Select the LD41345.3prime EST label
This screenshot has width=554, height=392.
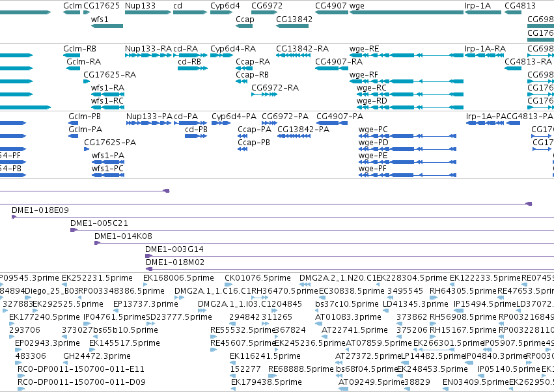click(x=415, y=304)
